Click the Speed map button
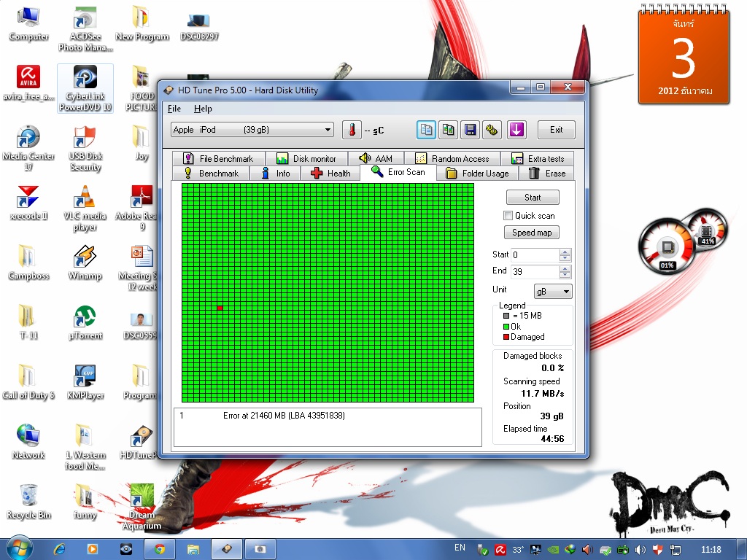This screenshot has height=560, width=747. (532, 233)
